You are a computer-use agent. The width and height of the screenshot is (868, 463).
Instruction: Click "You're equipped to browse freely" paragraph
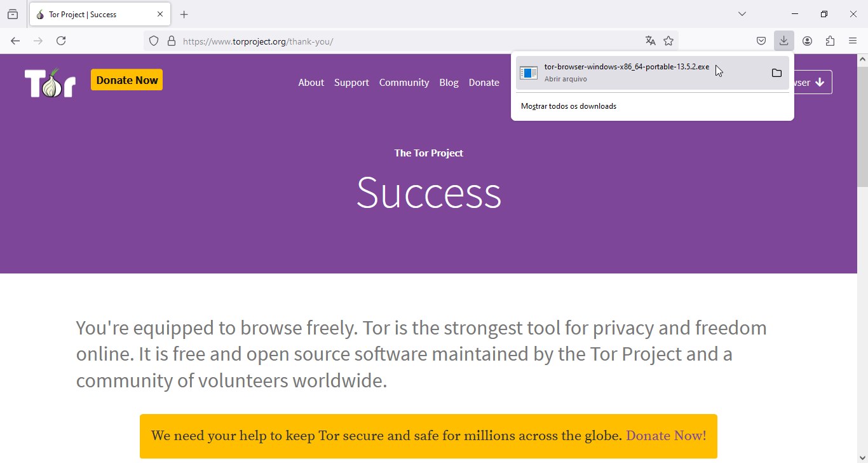[421, 354]
